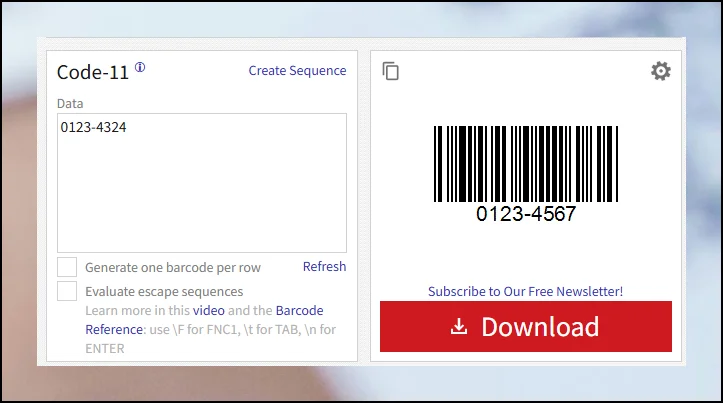Click the 'Evaluate escape sequences' label text
This screenshot has width=723, height=403.
click(x=164, y=292)
